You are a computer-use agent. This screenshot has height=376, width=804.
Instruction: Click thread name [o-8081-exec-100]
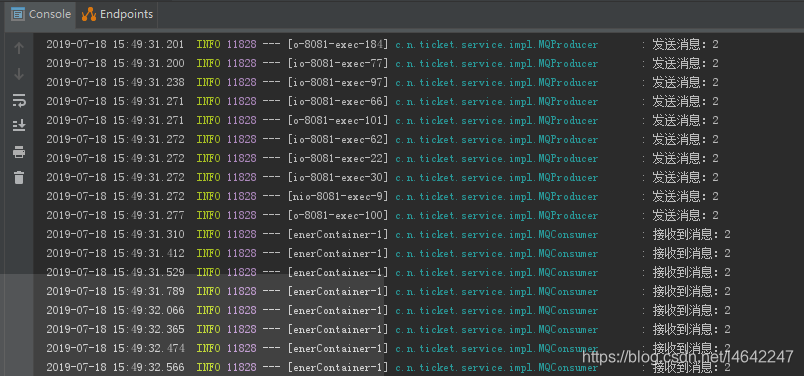pyautogui.click(x=338, y=215)
